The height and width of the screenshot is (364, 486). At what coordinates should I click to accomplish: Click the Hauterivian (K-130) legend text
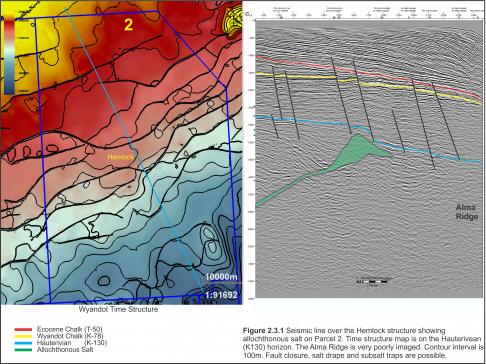coord(72,343)
